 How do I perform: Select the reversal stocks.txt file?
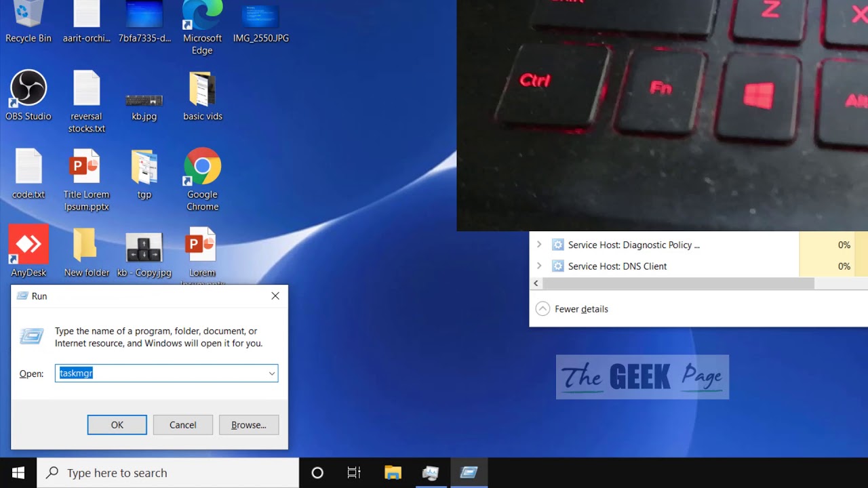[x=87, y=101]
